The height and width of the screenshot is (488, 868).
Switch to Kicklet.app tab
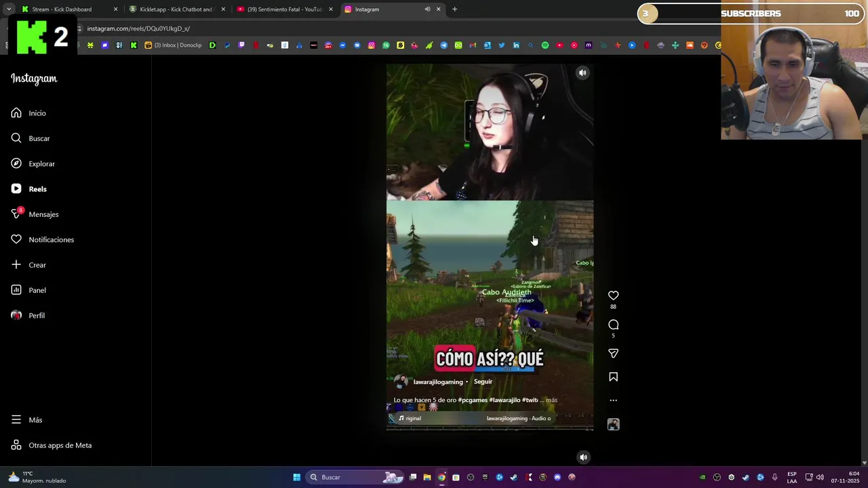pyautogui.click(x=175, y=9)
